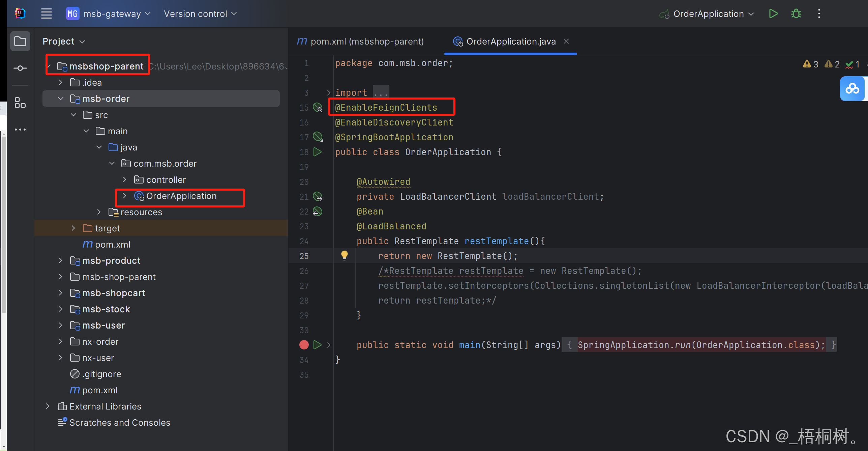Toggle the Project tool window folder icon
Viewport: 868px width, 451px height.
[x=20, y=41]
